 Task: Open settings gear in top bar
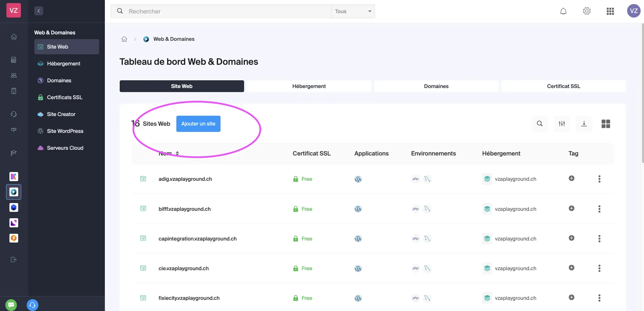tap(587, 11)
